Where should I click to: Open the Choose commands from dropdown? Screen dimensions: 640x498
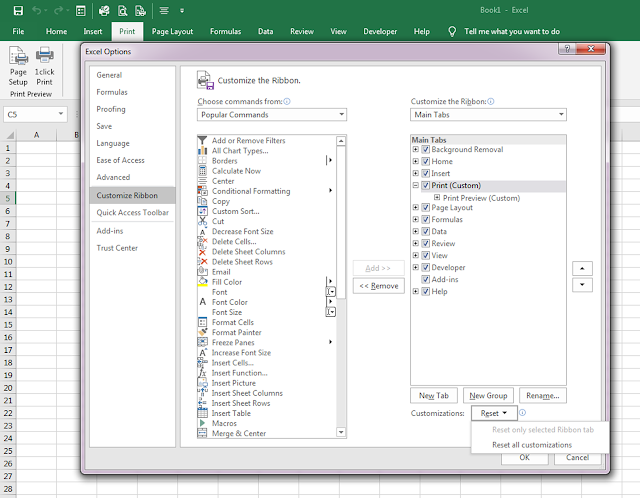coord(272,115)
